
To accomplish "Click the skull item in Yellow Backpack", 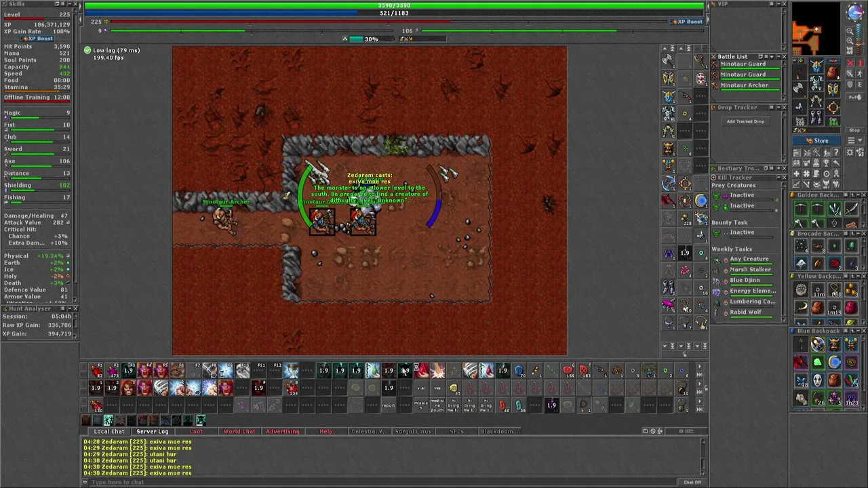I will 801,289.
